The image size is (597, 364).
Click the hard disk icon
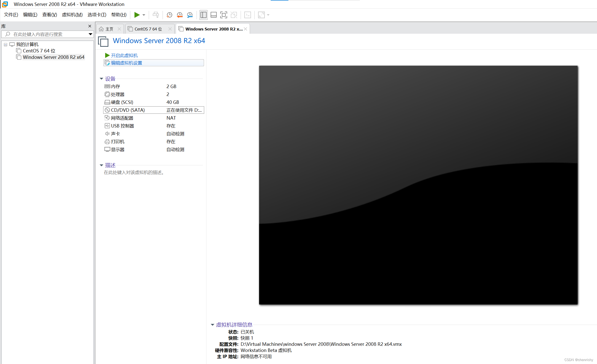pos(107,102)
